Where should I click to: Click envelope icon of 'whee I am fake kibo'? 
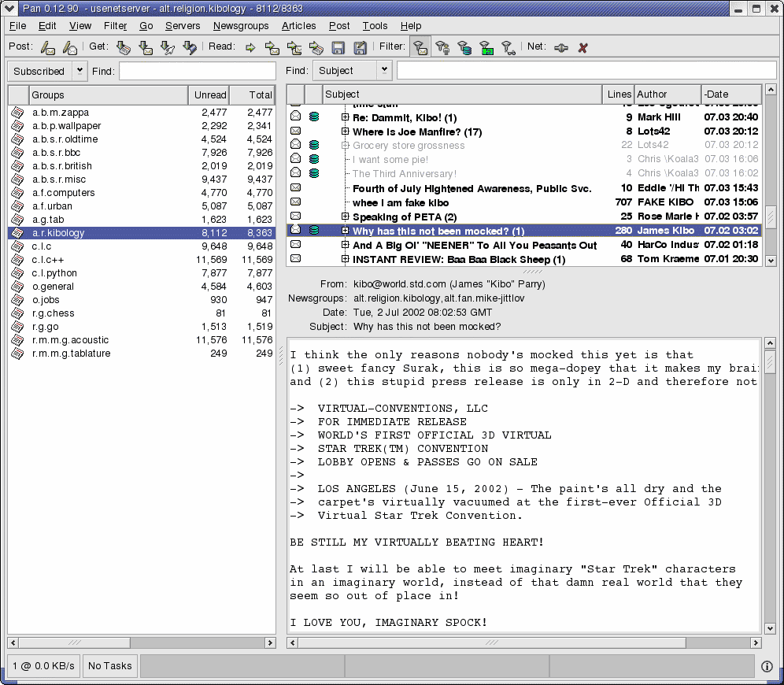point(296,202)
